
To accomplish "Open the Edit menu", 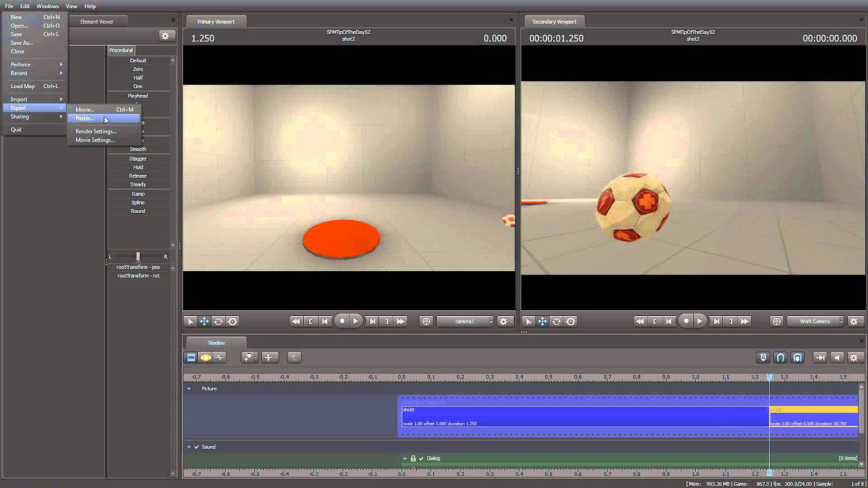I will click(24, 6).
